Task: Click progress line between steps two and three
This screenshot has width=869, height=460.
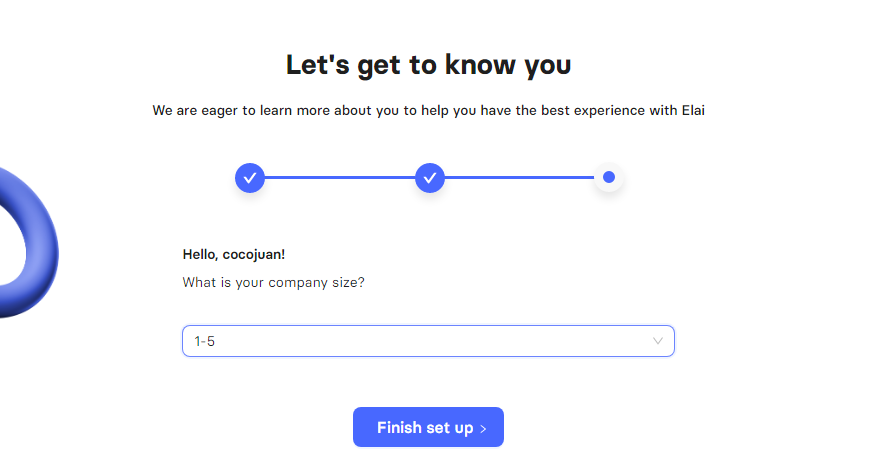Action: (x=520, y=178)
